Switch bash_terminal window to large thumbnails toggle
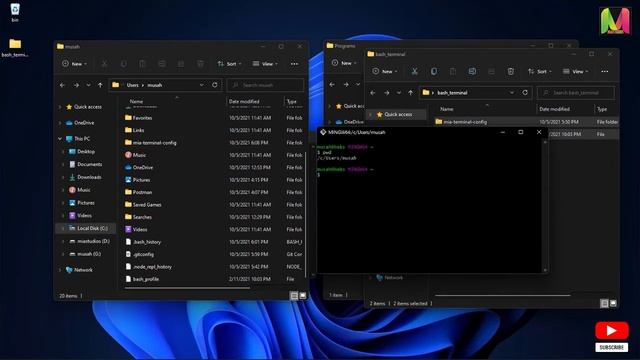The height and width of the screenshot is (360, 640). [613, 303]
